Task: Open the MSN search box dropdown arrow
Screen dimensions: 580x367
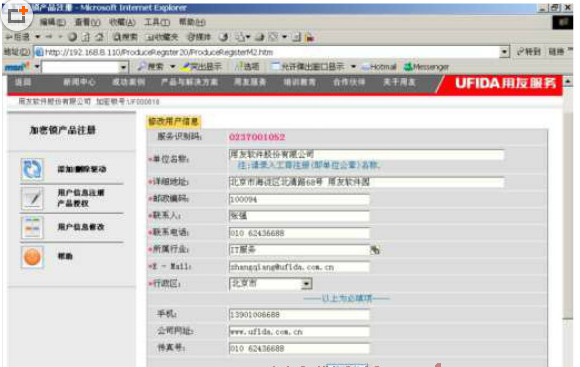Action: [x=123, y=67]
